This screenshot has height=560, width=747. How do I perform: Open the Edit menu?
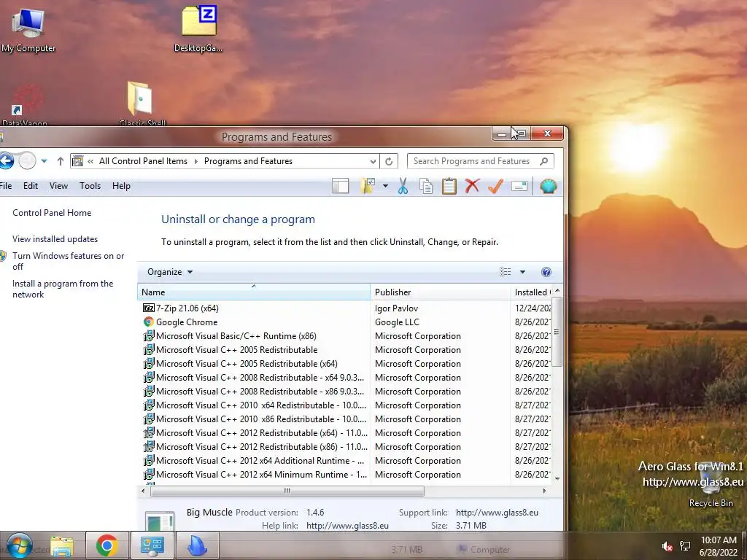(31, 186)
